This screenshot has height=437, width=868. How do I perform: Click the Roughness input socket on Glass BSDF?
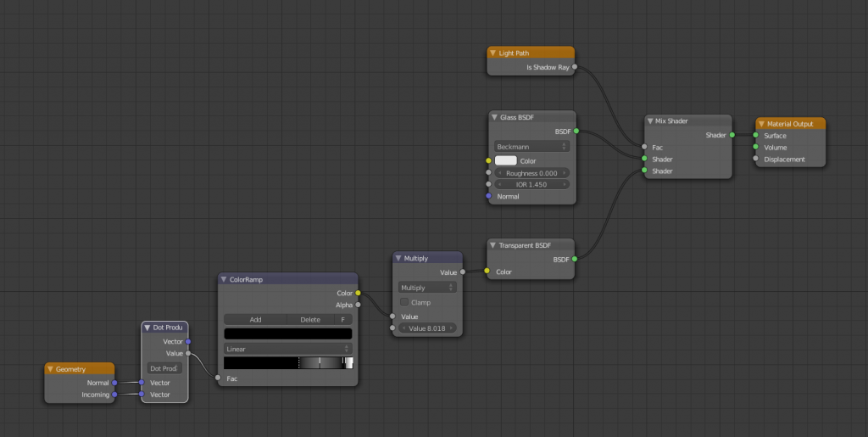(488, 173)
